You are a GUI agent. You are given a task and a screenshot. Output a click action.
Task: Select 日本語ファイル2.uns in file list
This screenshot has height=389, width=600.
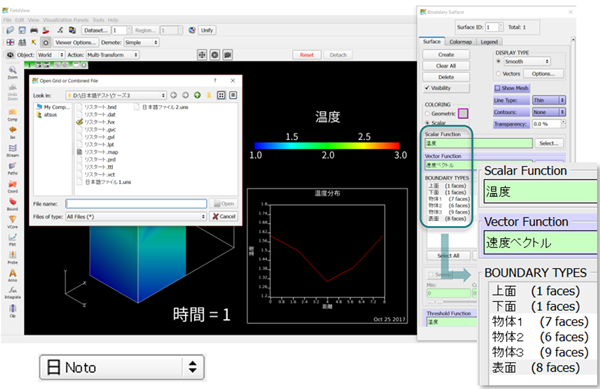coord(162,107)
